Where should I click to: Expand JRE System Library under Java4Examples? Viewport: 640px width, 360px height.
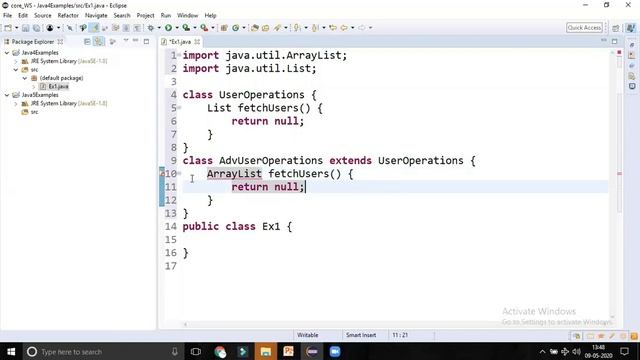tap(16, 61)
